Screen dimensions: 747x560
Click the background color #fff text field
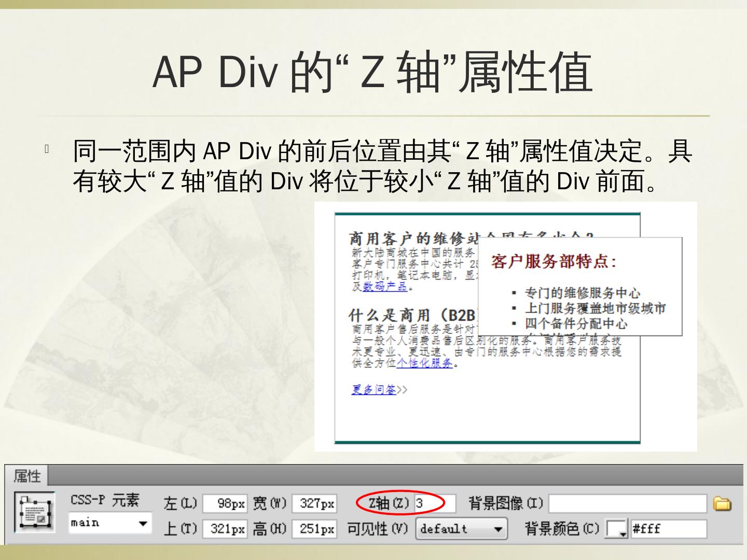(668, 529)
